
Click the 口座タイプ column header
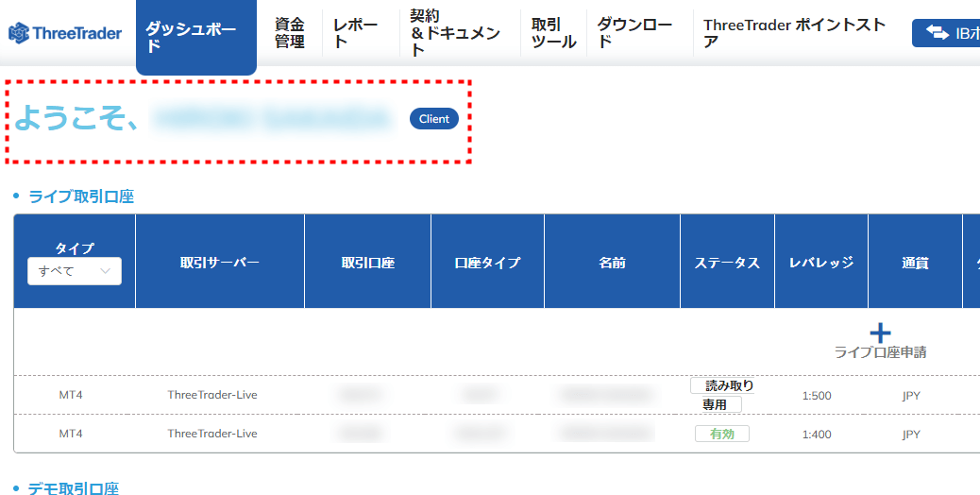[x=487, y=263]
